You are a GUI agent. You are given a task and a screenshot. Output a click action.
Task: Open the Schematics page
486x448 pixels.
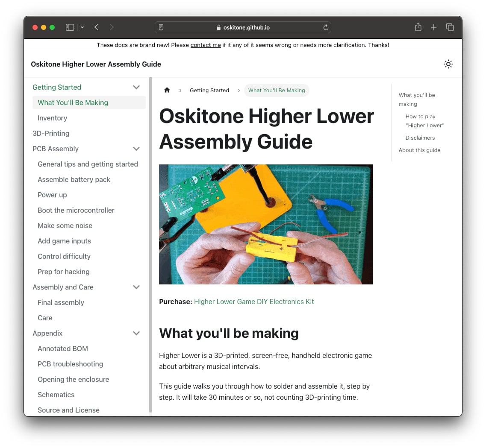[56, 395]
